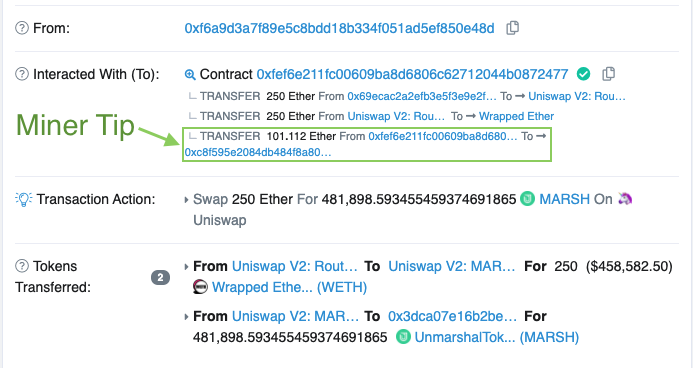The image size is (693, 368).
Task: Click help icon next to From label
Action: [22, 28]
